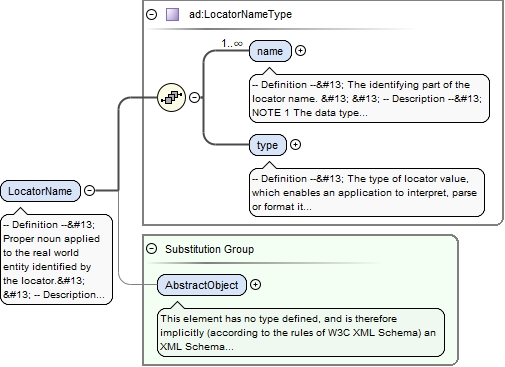Click the LocatorName definition annotation
Viewport: 505px width, 367px height.
click(57, 260)
